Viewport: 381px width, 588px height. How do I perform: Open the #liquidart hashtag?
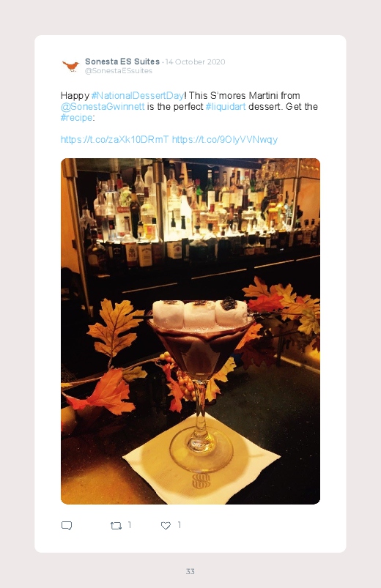(x=226, y=106)
